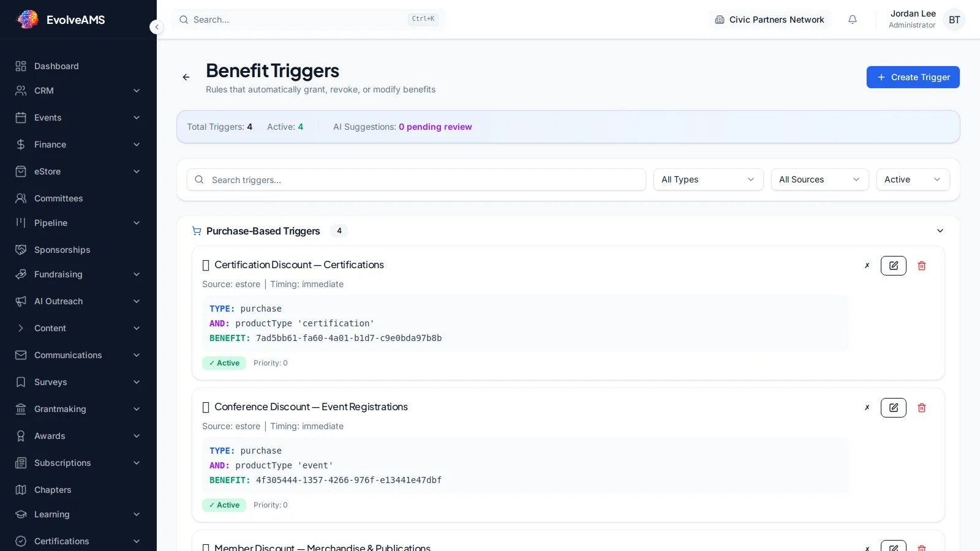Image resolution: width=980 pixels, height=551 pixels.
Task: Collapse the sidebar with the chevron button
Action: coord(157,27)
